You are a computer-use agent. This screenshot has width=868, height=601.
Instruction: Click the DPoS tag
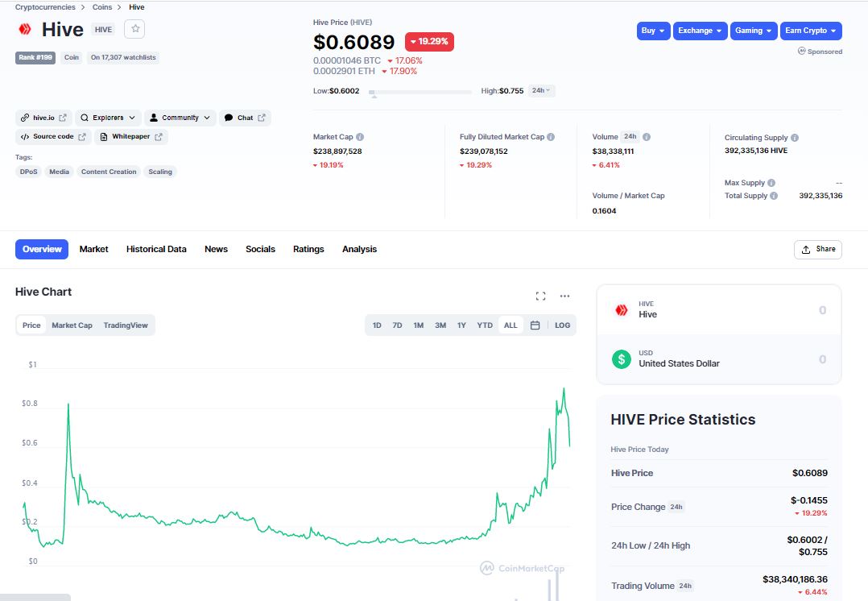tap(29, 172)
